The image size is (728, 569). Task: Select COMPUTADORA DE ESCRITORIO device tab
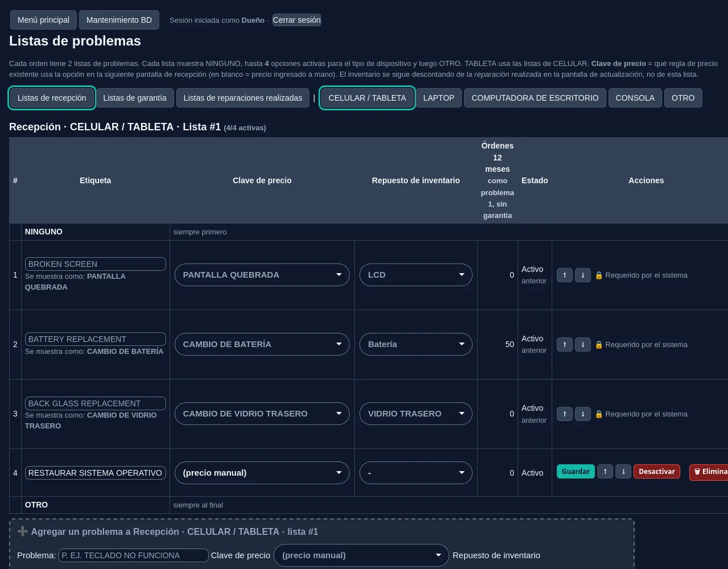pos(535,98)
